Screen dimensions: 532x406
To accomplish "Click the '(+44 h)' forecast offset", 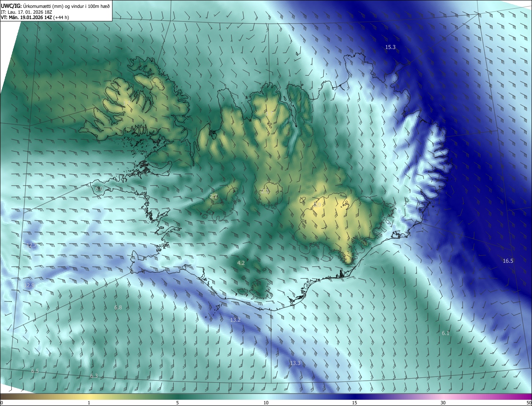I will pyautogui.click(x=61, y=17).
